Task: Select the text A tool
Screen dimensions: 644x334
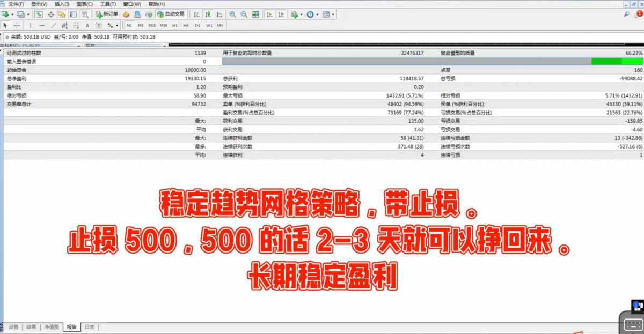Action: [87, 25]
